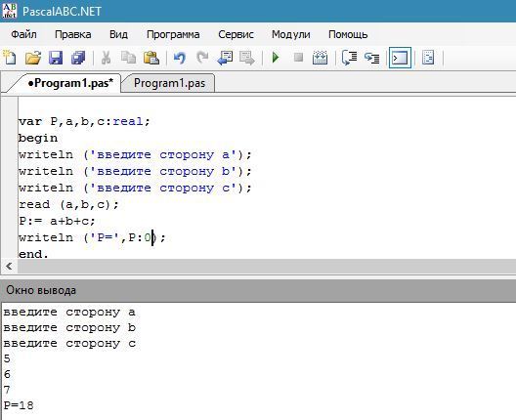Click the Save All icon
The width and height of the screenshot is (516, 420).
[78, 58]
